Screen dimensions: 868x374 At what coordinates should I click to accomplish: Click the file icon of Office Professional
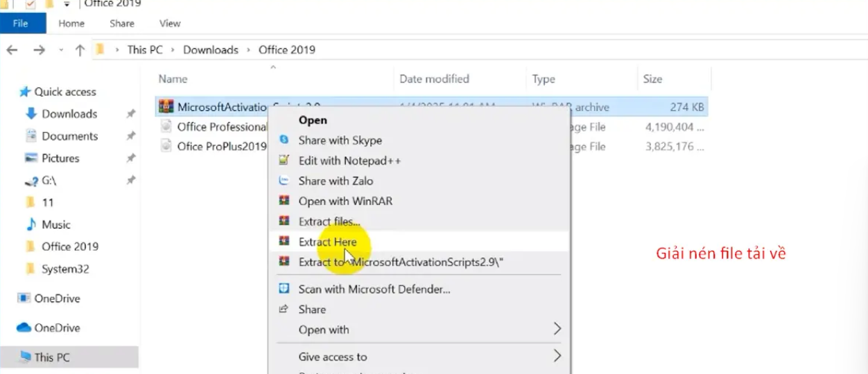(x=166, y=127)
